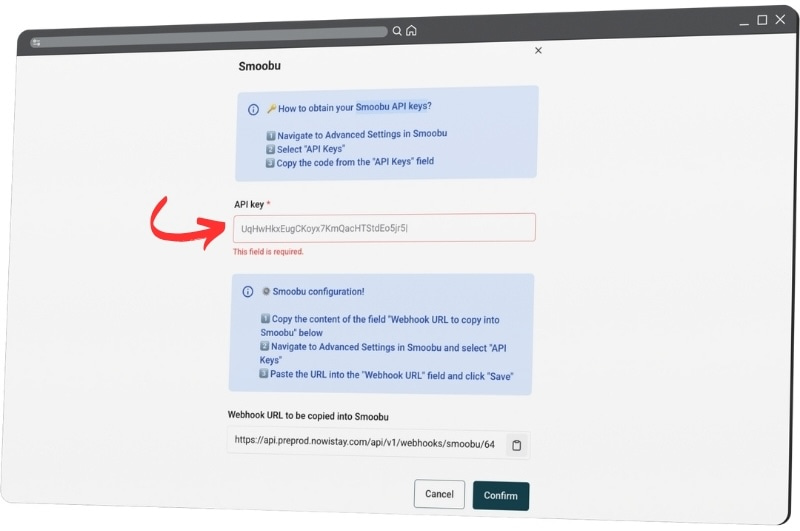This screenshot has width=800, height=531.
Task: Click the site settings icon in address bar
Action: click(x=36, y=42)
